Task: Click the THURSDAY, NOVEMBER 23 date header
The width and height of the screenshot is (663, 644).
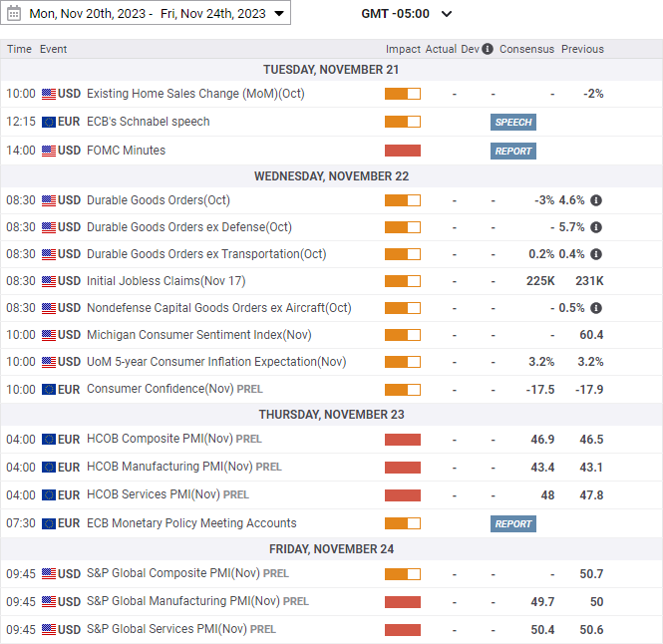Action: pos(331,415)
